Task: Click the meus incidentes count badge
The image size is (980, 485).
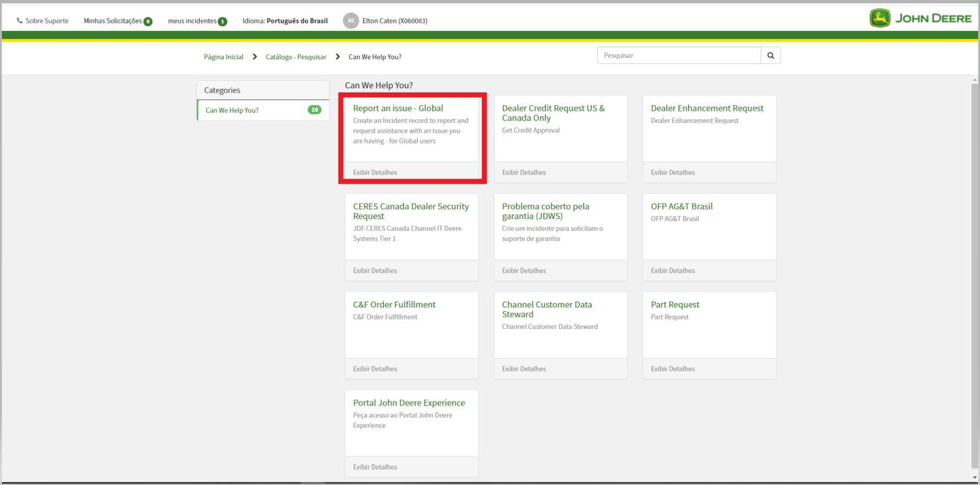Action: (x=223, y=22)
